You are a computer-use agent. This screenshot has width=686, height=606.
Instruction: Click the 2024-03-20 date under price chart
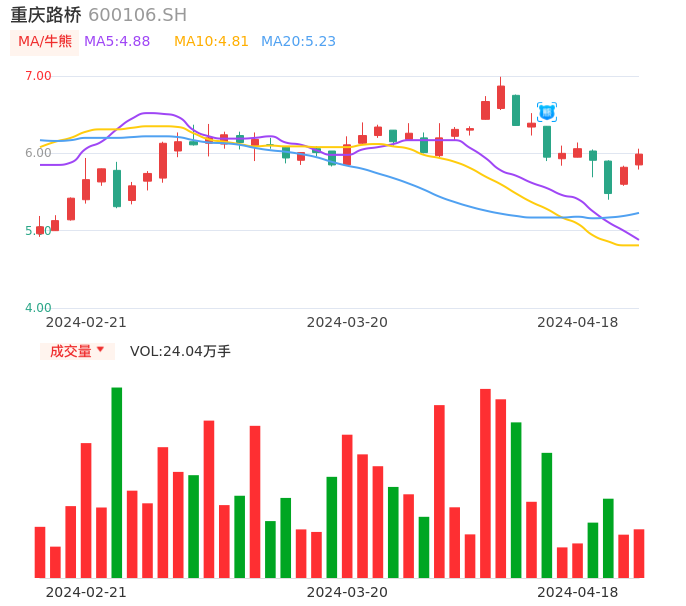(347, 322)
